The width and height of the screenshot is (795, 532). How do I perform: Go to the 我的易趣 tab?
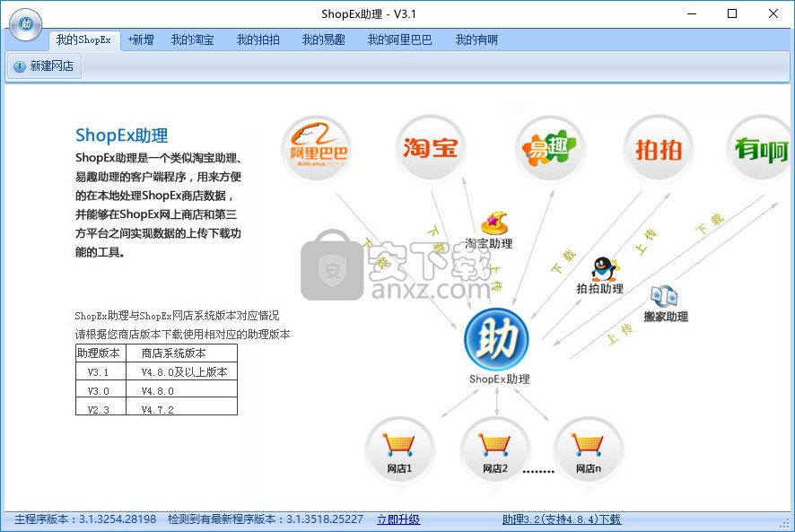pyautogui.click(x=324, y=39)
